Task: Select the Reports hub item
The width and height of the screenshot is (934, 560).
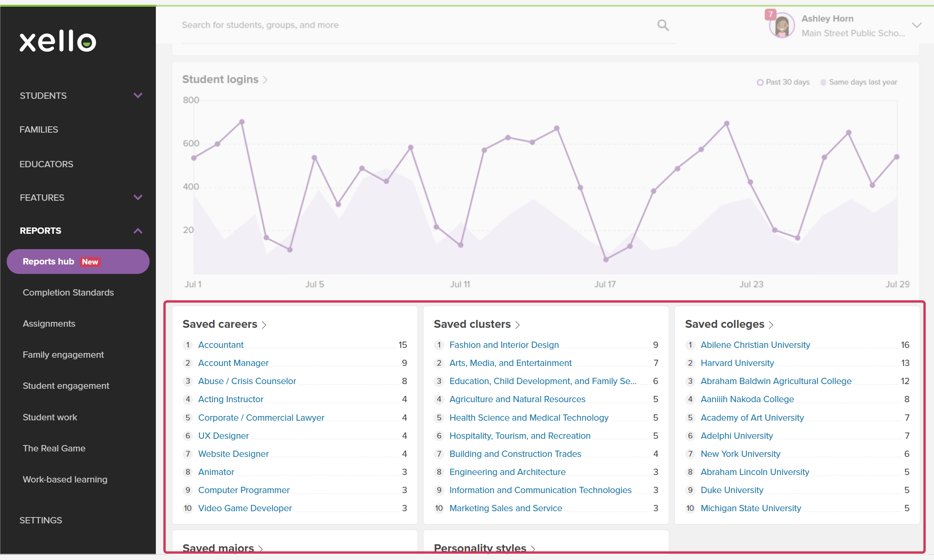Action: click(x=78, y=262)
